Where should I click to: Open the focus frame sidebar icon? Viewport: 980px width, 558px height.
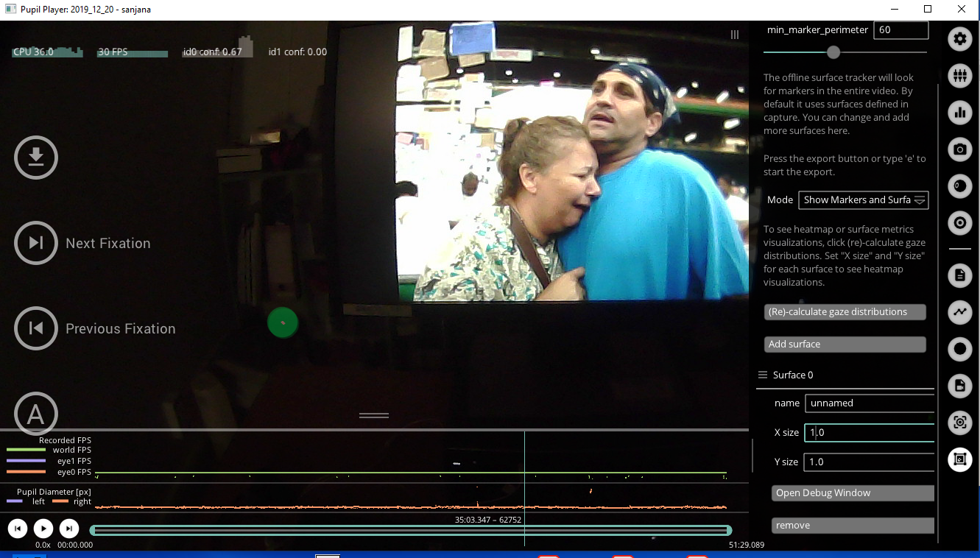[x=959, y=423]
